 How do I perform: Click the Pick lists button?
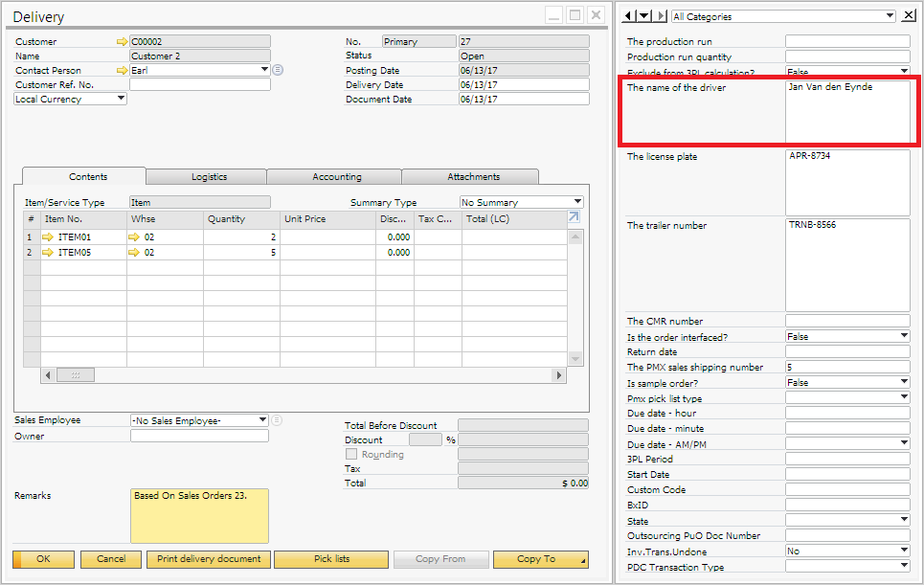coord(331,559)
